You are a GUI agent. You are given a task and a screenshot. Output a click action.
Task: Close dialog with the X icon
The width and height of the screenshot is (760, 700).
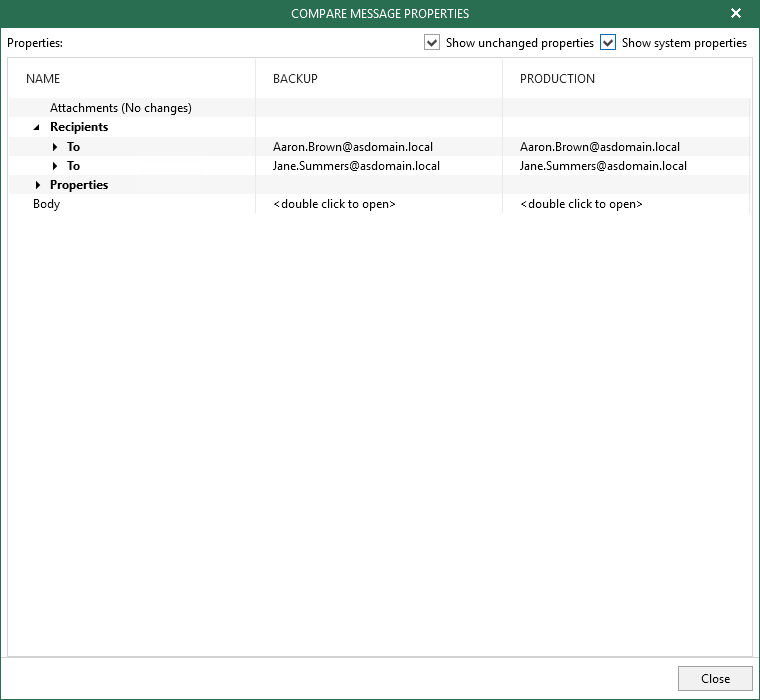pos(736,13)
